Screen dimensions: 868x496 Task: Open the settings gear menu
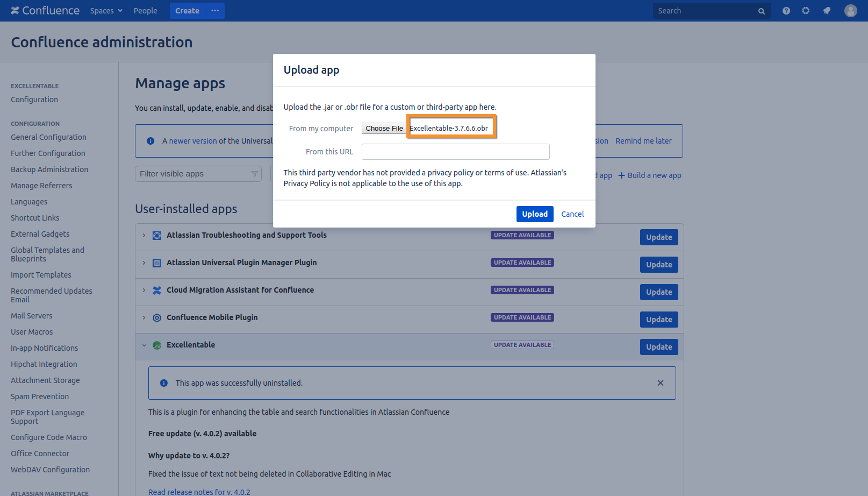point(806,11)
